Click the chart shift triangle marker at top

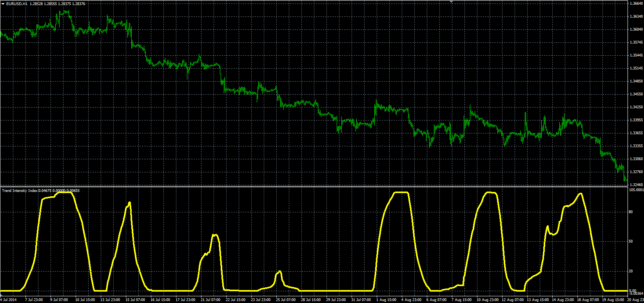[452, 2]
